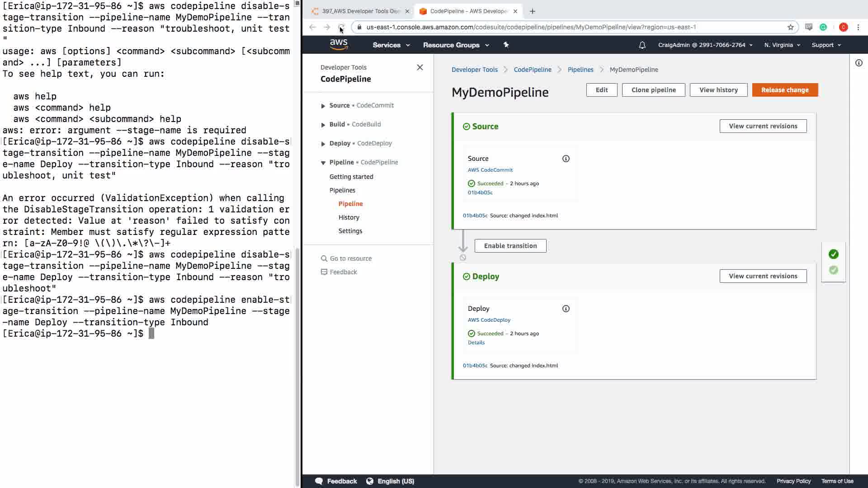Click the Source action info icon
The width and height of the screenshot is (868, 488).
point(566,159)
